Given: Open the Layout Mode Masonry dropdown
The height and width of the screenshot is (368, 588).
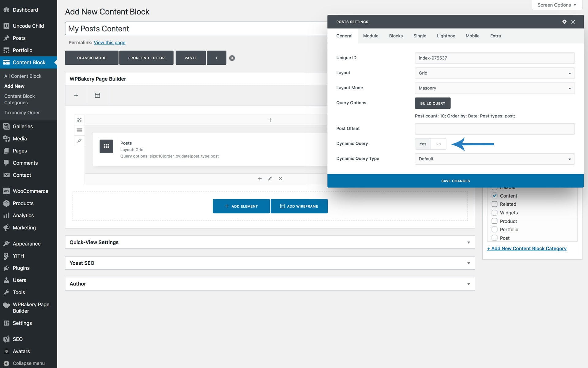Looking at the screenshot, I should (x=494, y=88).
